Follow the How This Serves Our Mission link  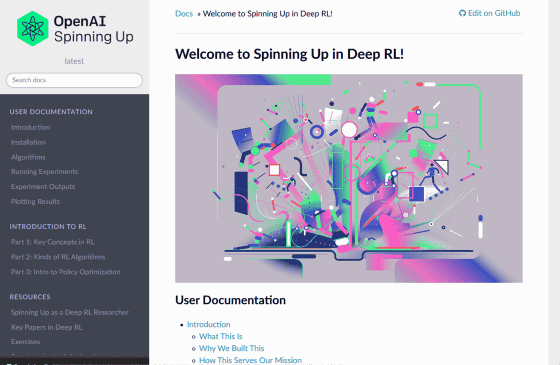(x=250, y=360)
